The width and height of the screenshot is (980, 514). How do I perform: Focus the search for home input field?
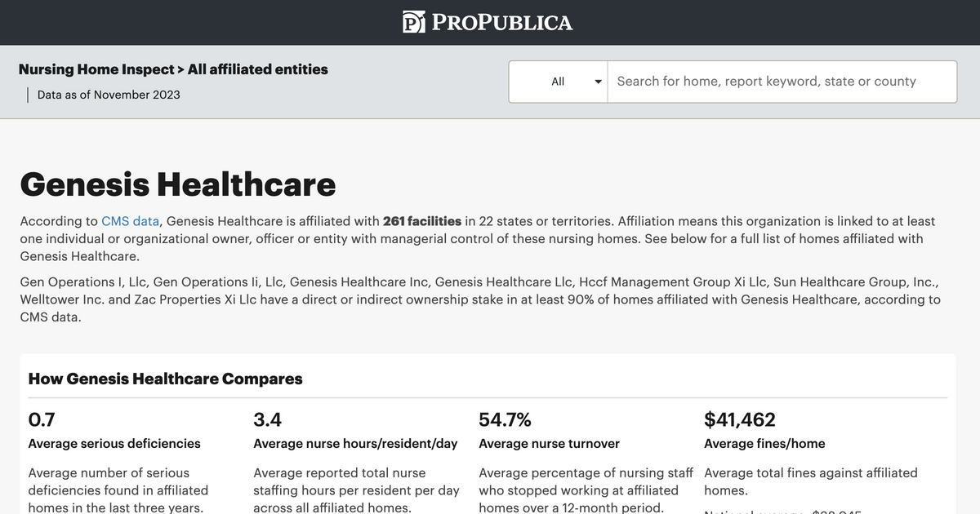point(782,82)
